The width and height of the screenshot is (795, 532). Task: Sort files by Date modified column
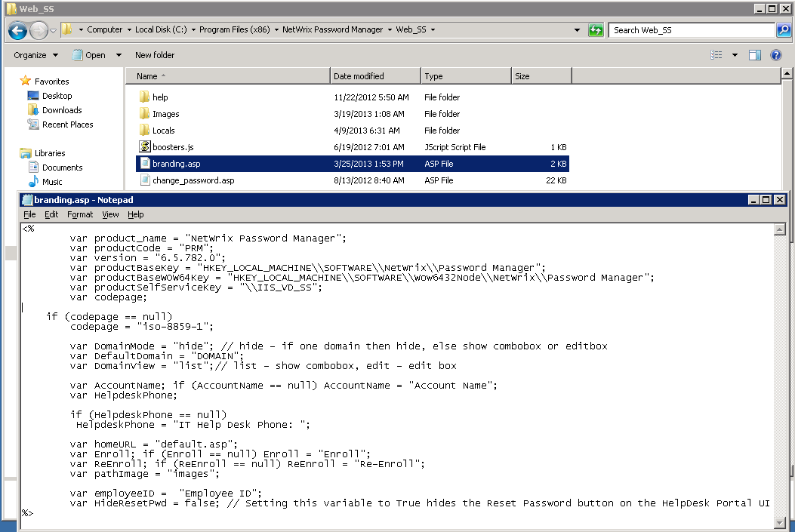359,76
